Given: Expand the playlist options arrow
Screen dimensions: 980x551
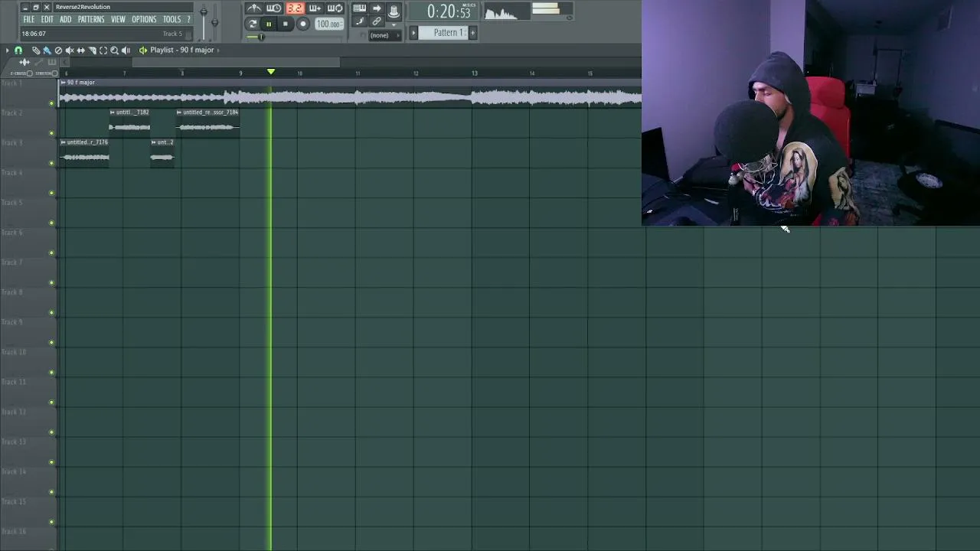Looking at the screenshot, I should (7, 51).
